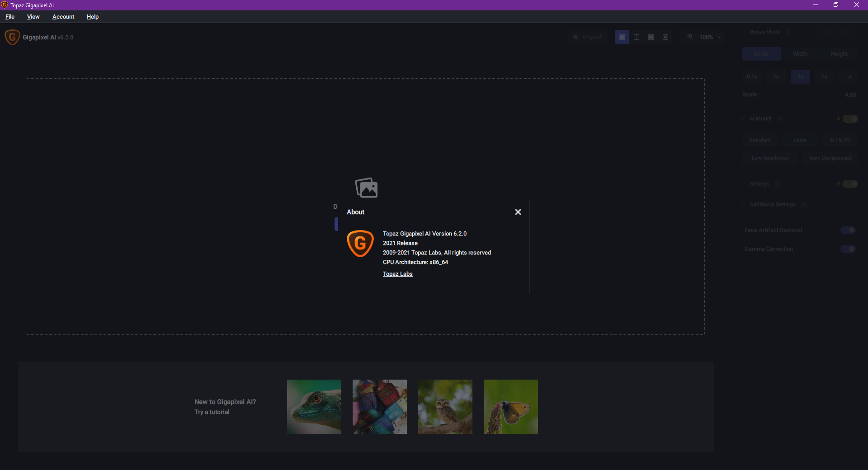Click the Scale value field 4.00
This screenshot has height=470, width=868.
coord(850,95)
